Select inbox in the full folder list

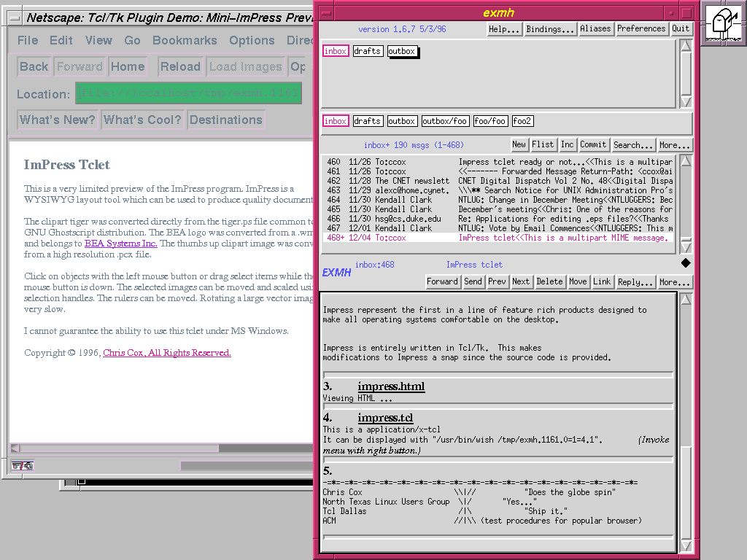pyautogui.click(x=336, y=121)
